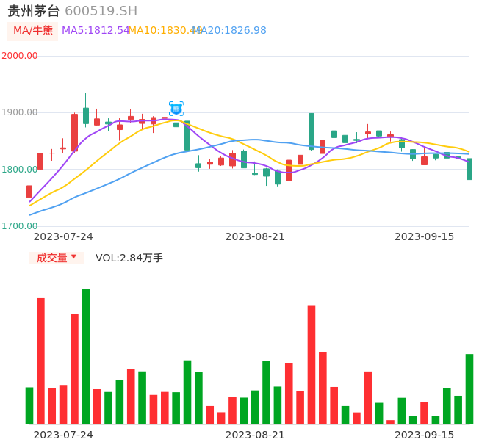
Task: Click the stock code 600519.SH
Action: [101, 11]
